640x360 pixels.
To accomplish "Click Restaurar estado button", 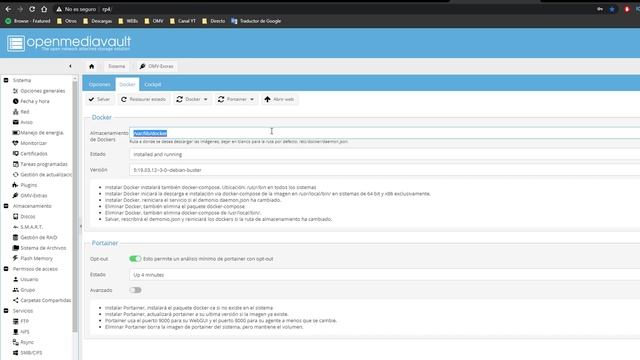I will tap(144, 99).
